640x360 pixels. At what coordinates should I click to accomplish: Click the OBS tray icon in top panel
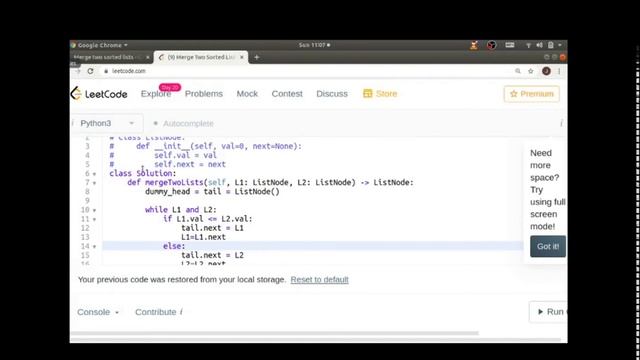(x=491, y=45)
